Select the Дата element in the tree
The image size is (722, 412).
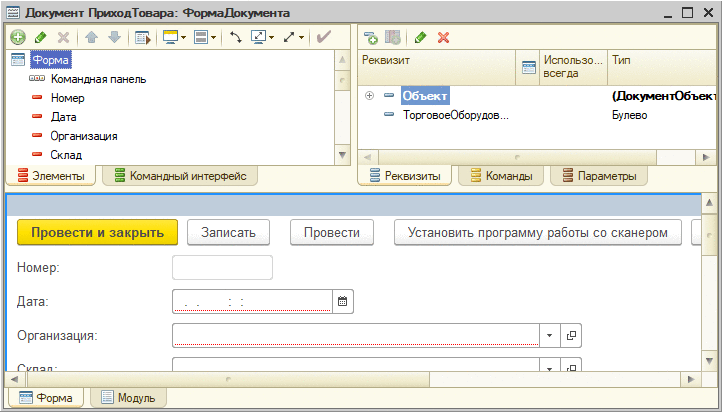(x=63, y=117)
